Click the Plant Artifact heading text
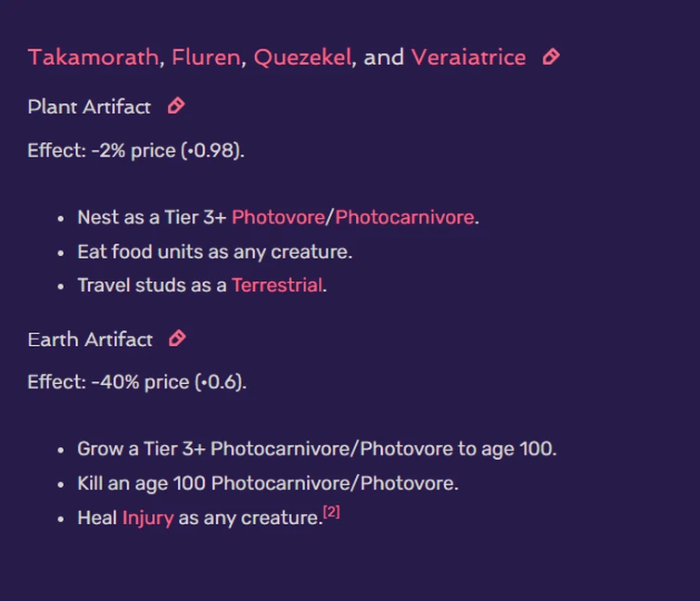700x601 pixels. coord(89,107)
